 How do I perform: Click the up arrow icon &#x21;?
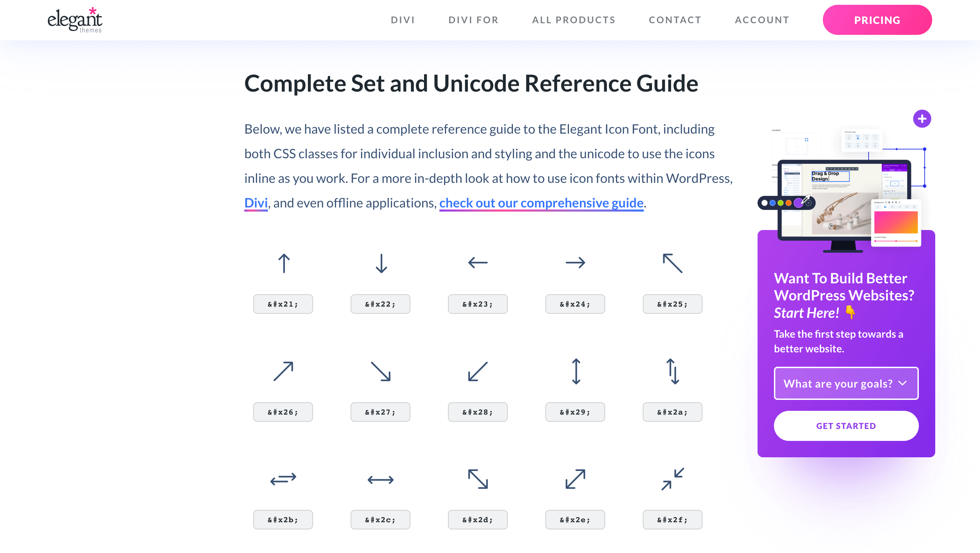(x=283, y=263)
